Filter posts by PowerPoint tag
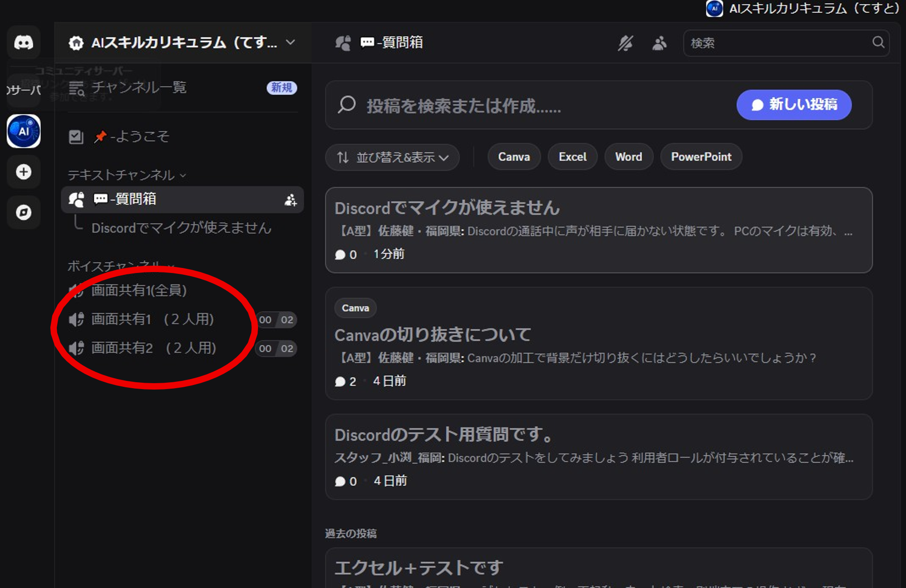This screenshot has width=906, height=588. click(x=701, y=157)
